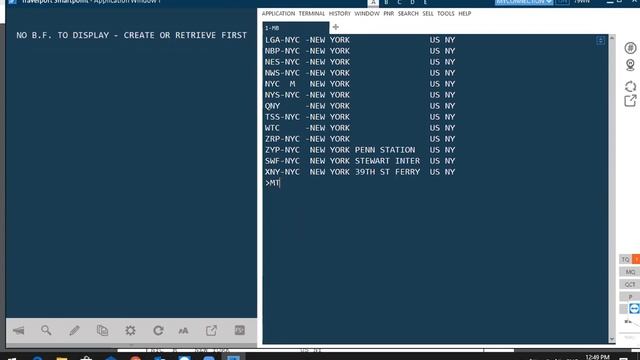Click the QNY New York row
Image resolution: width=640 pixels, height=360 pixels.
[360, 106]
